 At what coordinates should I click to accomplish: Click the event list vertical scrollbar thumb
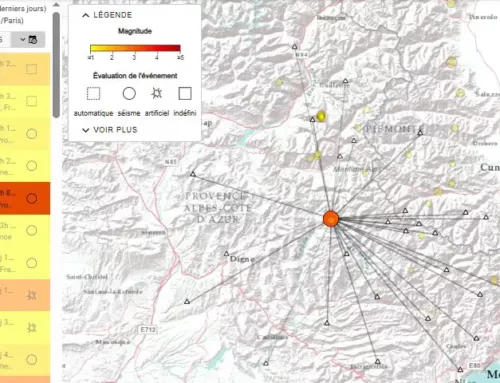(56, 65)
